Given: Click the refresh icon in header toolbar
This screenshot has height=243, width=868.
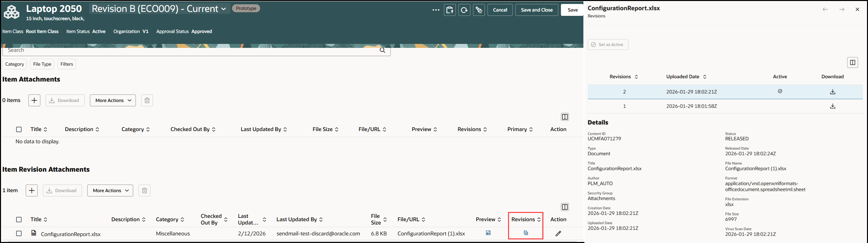Looking at the screenshot, I should (x=464, y=10).
